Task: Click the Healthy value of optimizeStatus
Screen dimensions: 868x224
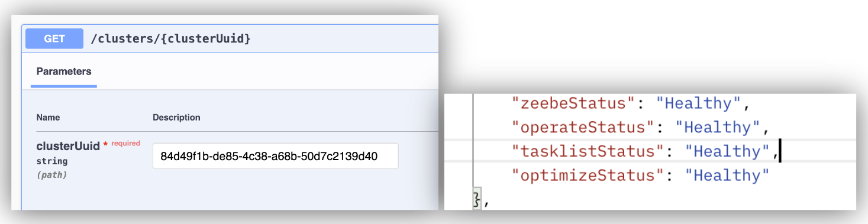Action: tap(727, 176)
